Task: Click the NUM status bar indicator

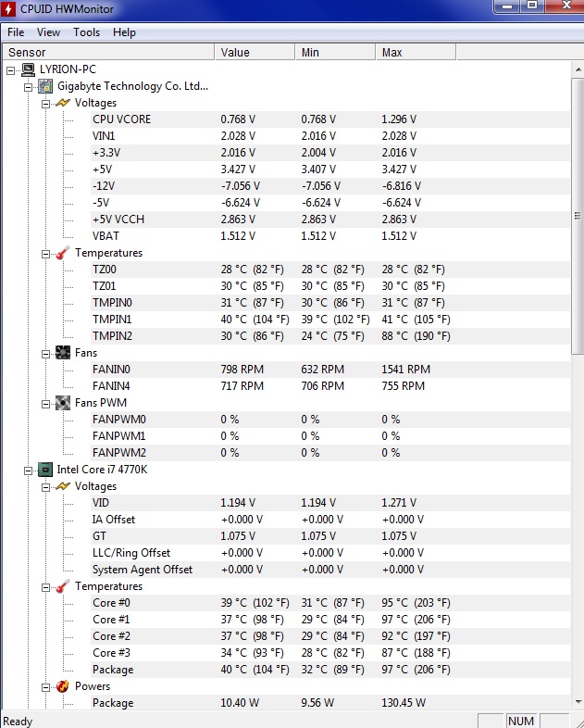Action: (x=521, y=721)
